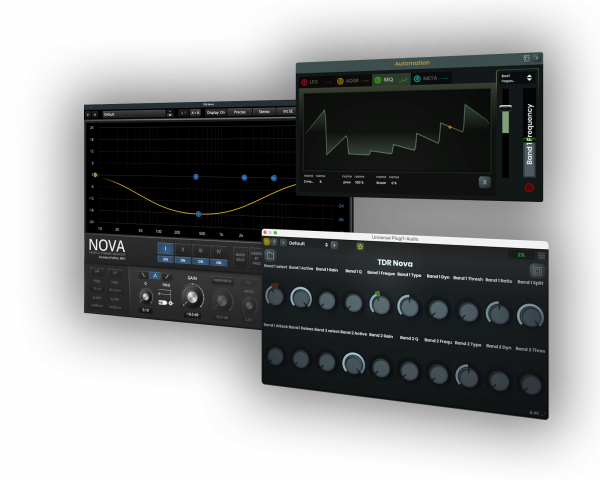Toggle the small switch below FREQ in Nova
This screenshot has height=480, width=600.
click(162, 302)
